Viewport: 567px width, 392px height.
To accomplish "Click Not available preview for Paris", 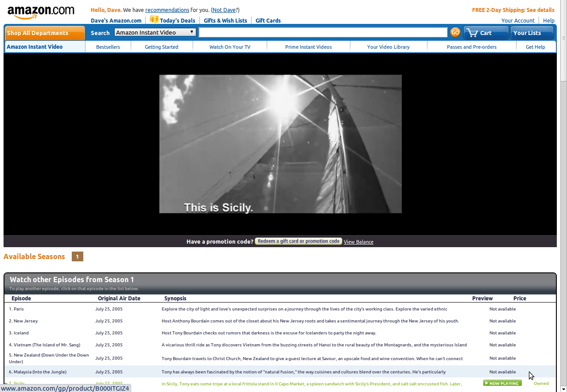I will pos(502,309).
